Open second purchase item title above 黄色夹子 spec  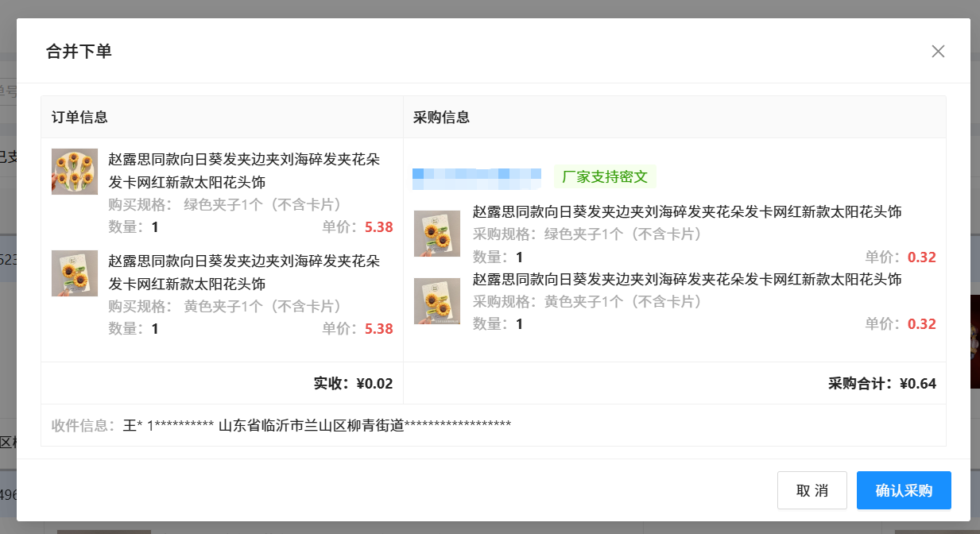[x=688, y=280]
